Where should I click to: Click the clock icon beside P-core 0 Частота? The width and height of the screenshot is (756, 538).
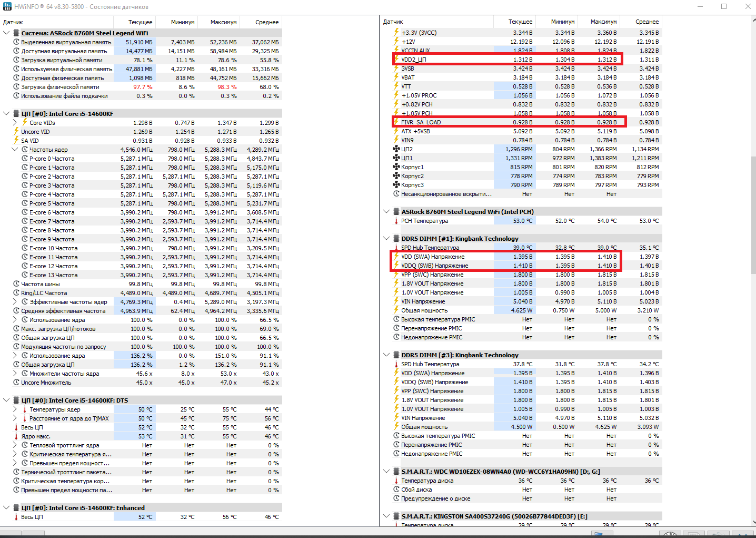pyautogui.click(x=25, y=159)
